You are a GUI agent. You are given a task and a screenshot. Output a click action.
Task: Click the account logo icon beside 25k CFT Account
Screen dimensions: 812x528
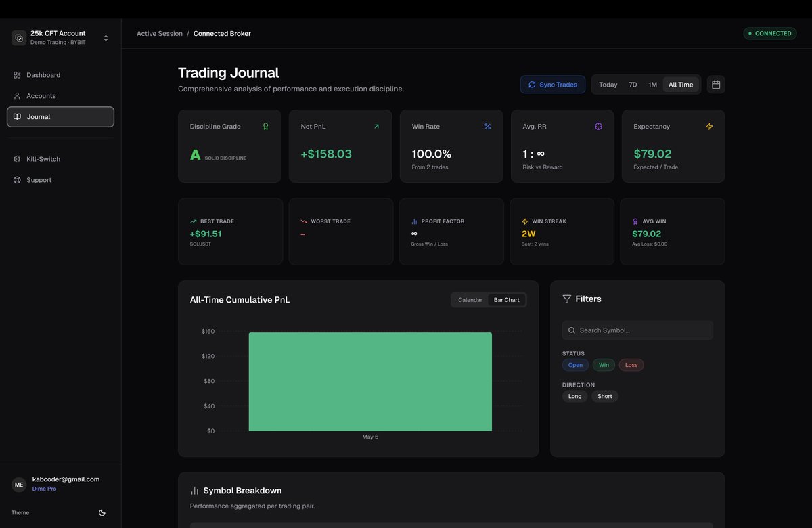(x=19, y=38)
